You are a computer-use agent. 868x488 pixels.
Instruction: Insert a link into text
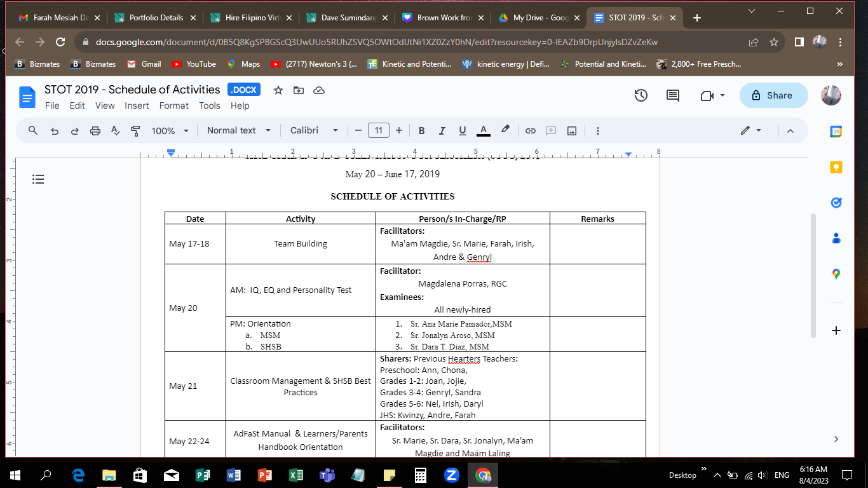pos(531,130)
